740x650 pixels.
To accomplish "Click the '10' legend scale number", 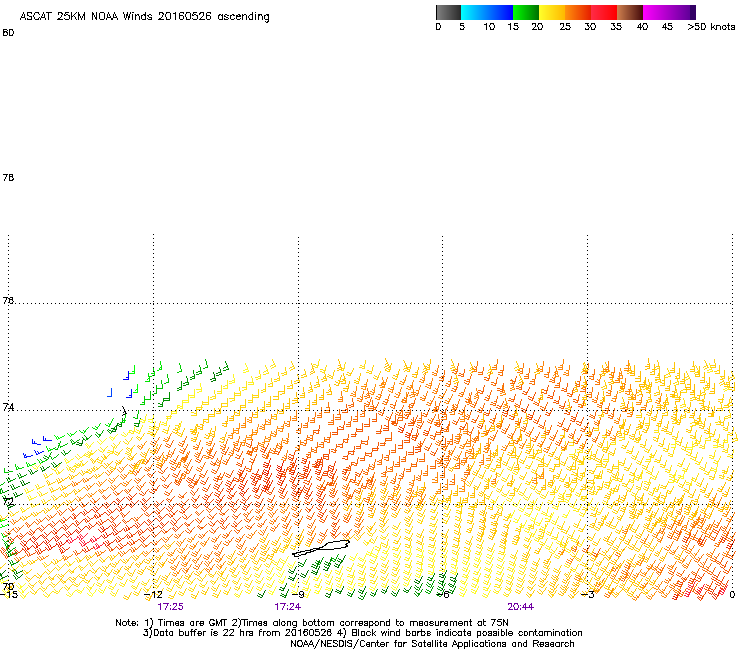I will click(489, 27).
